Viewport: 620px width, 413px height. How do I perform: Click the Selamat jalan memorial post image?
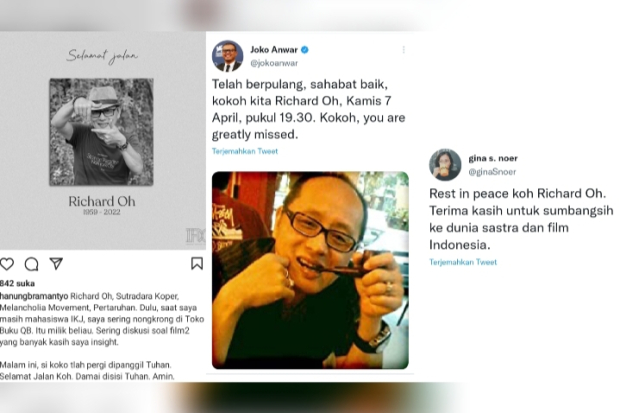click(103, 141)
